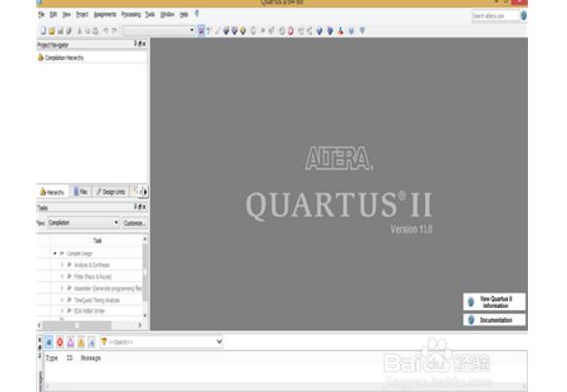567x392 pixels.
Task: Click the yellow Open folder toolbar icon
Action: pos(52,30)
